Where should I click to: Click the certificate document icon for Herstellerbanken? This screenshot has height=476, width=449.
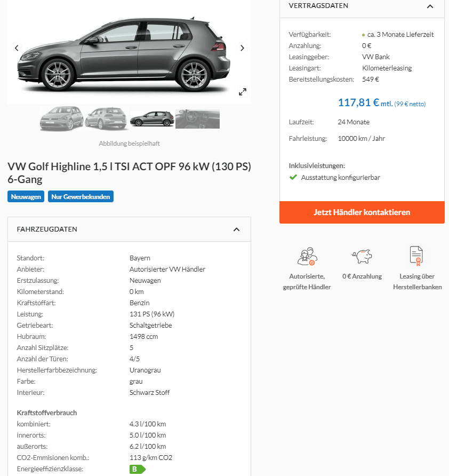(416, 256)
